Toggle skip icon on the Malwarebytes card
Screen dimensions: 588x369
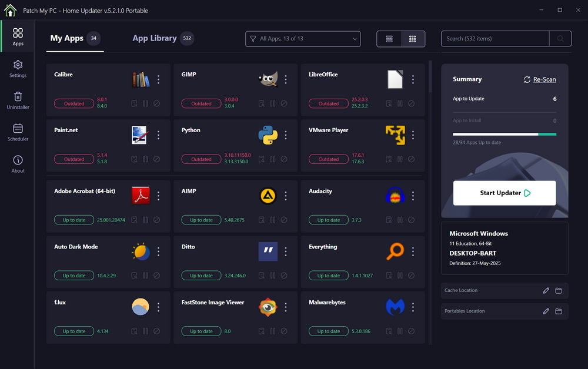pos(412,331)
